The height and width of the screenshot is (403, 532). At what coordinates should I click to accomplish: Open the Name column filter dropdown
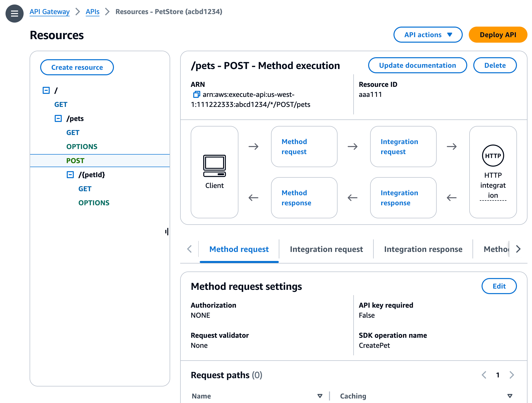tap(320, 396)
